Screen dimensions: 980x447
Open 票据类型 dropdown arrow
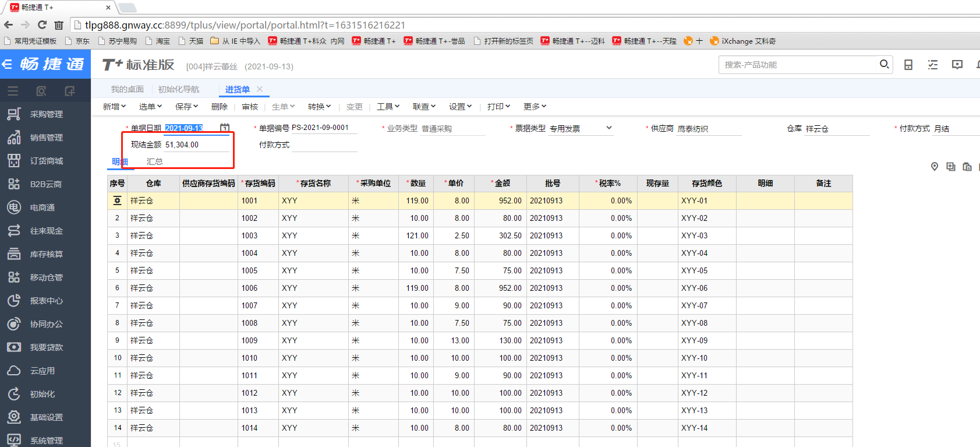(x=609, y=128)
